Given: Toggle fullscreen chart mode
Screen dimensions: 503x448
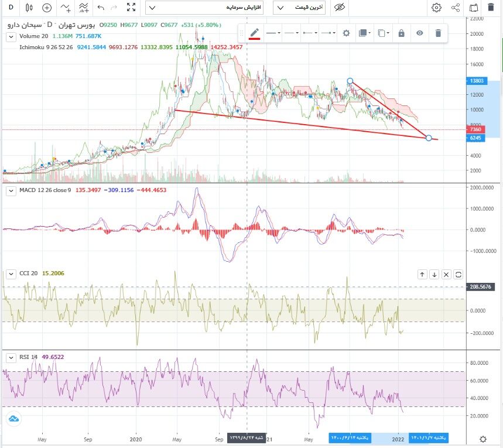Looking at the screenshot, I should 132,8.
